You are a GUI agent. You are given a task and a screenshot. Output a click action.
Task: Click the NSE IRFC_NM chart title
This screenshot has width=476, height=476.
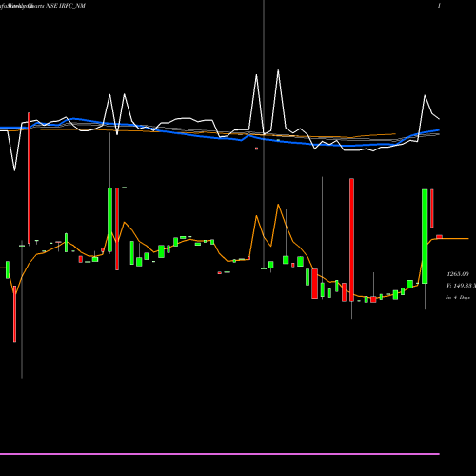[x=66, y=6]
